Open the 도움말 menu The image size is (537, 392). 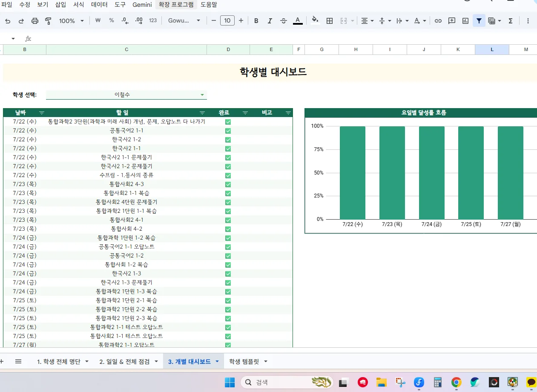209,5
